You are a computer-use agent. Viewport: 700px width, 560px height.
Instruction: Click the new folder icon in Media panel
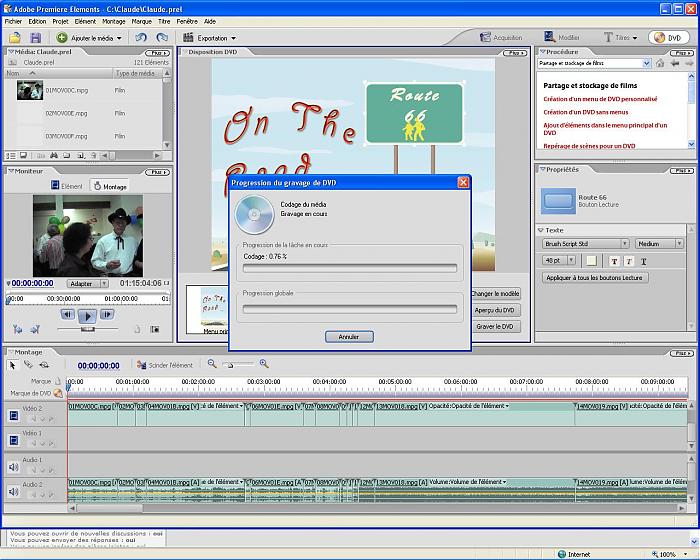pos(67,155)
